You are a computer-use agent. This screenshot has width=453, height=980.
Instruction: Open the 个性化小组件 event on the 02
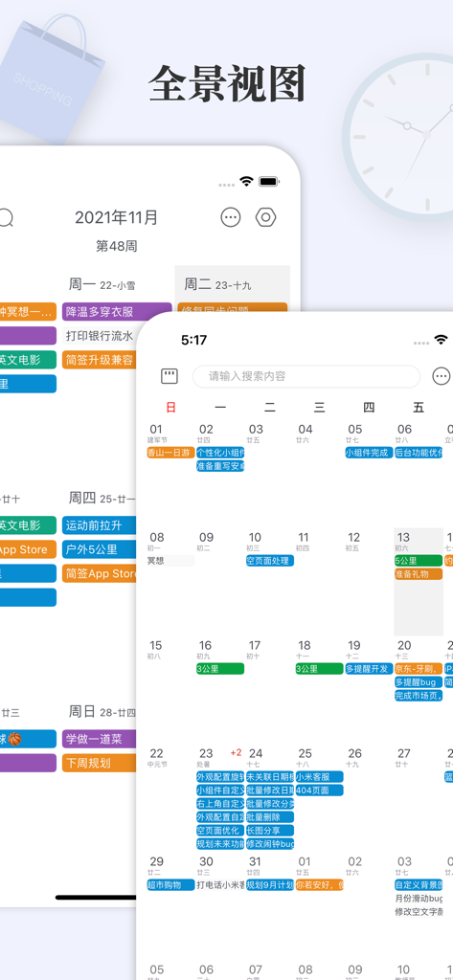(220, 453)
